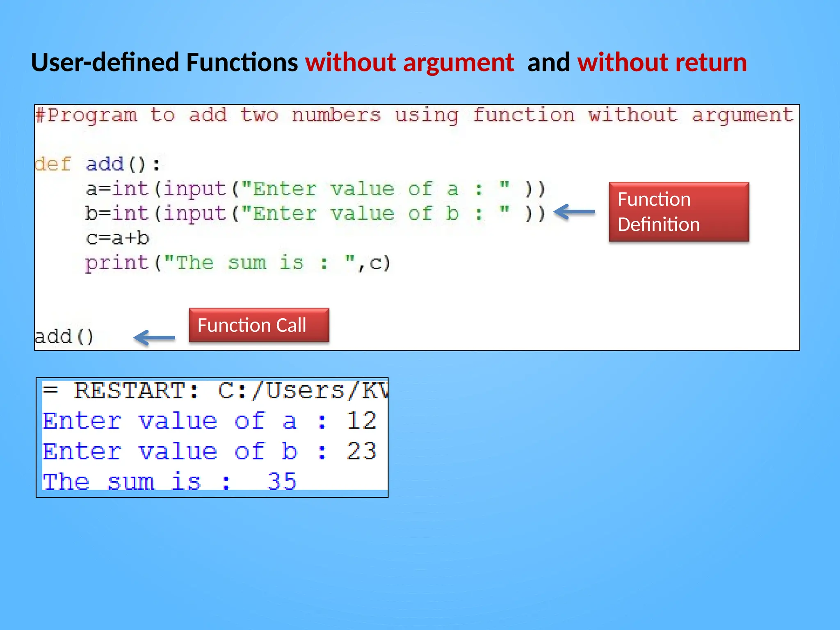Click the 'def add():' line
Screen dimensions: 840x630
[x=98, y=164]
